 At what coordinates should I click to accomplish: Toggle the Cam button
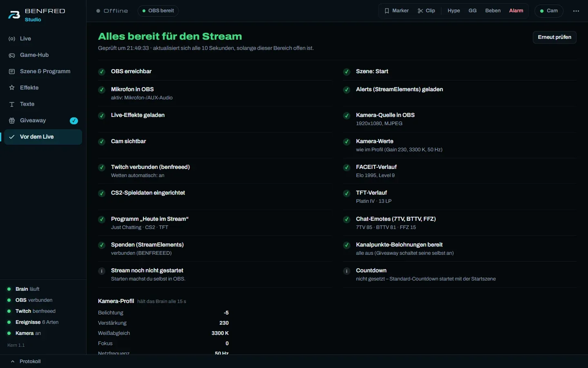(549, 11)
